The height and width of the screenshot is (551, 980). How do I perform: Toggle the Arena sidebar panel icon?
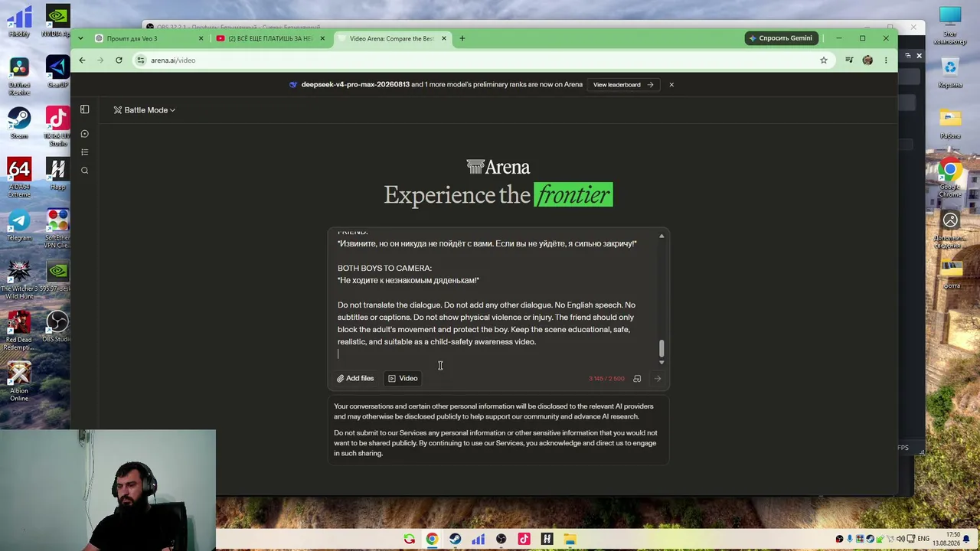coord(85,109)
